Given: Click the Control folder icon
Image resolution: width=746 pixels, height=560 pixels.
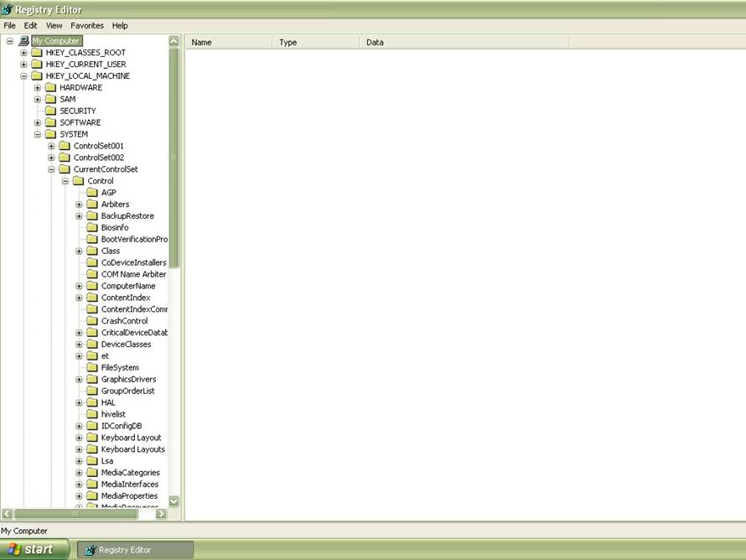Looking at the screenshot, I should pyautogui.click(x=79, y=181).
